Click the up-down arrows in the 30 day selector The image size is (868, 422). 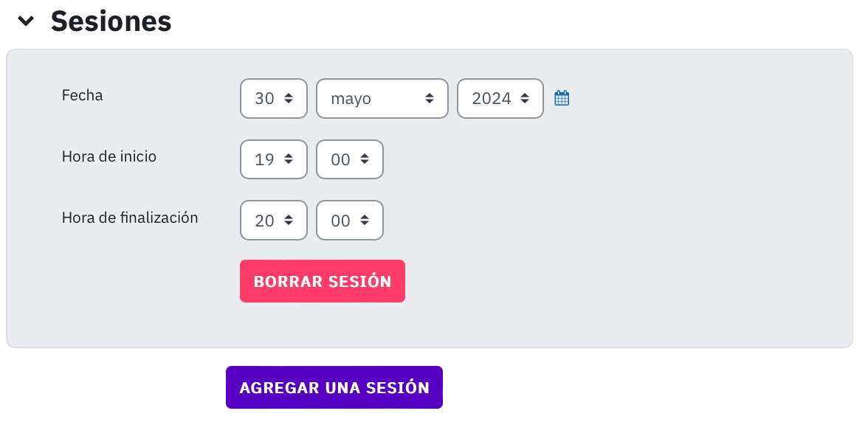coord(288,98)
